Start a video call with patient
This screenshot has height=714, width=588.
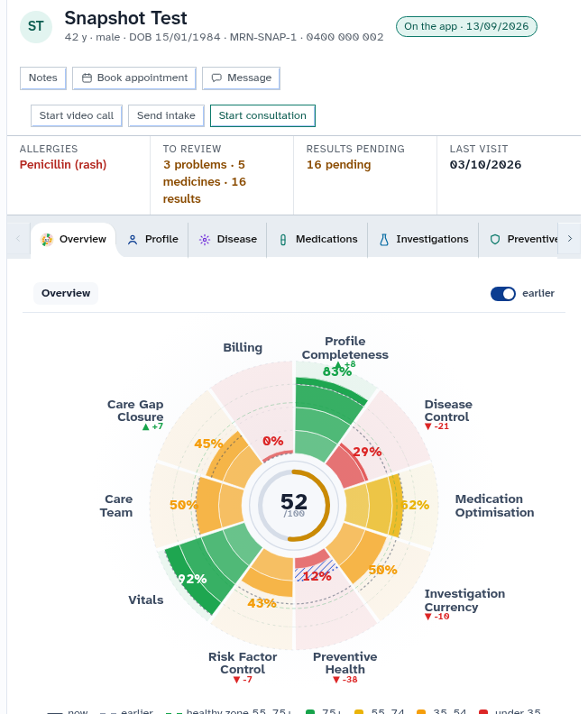77,115
